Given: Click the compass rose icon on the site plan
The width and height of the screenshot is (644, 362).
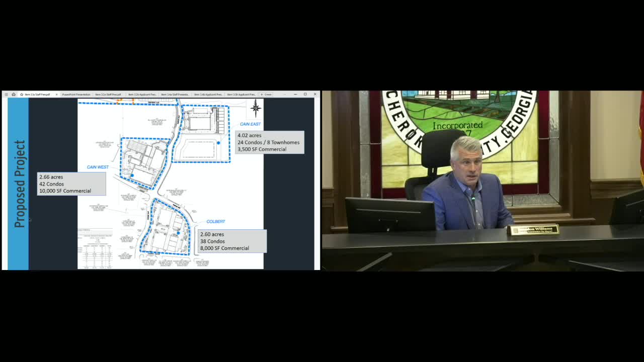Looking at the screenshot, I should [x=256, y=108].
